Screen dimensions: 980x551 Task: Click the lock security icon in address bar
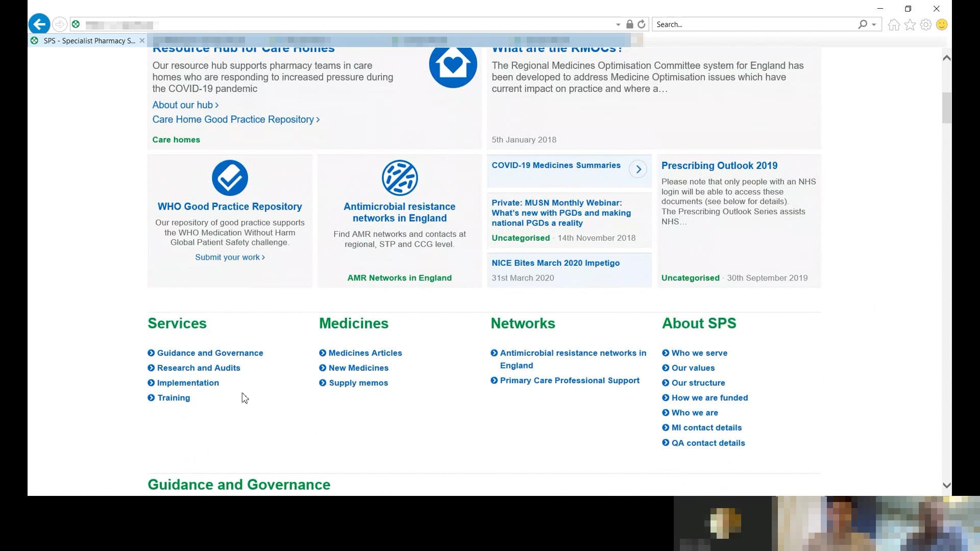click(x=630, y=24)
